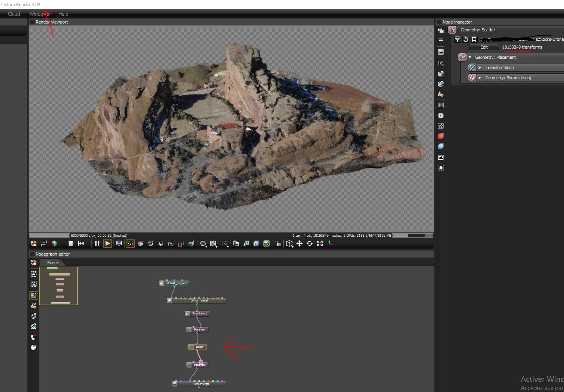Click the axis gizmo icon in viewport toolbar
The image size is (564, 392).
pyautogui.click(x=330, y=243)
